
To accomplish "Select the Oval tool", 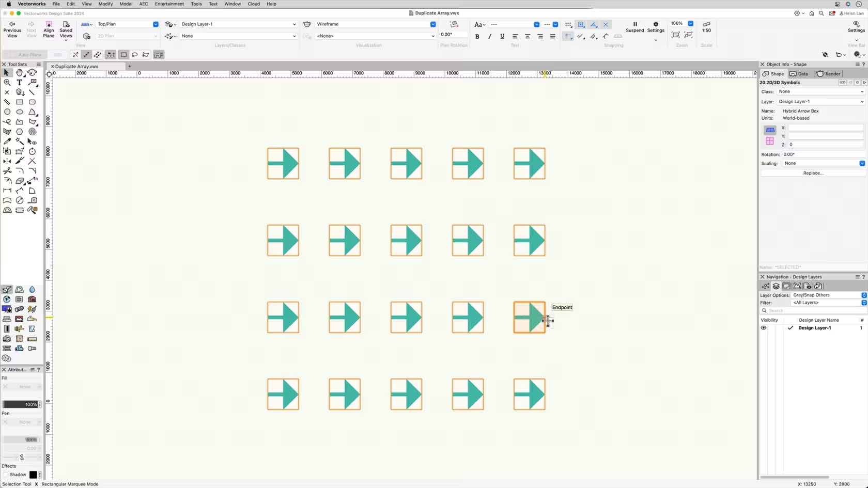I will (x=20, y=112).
